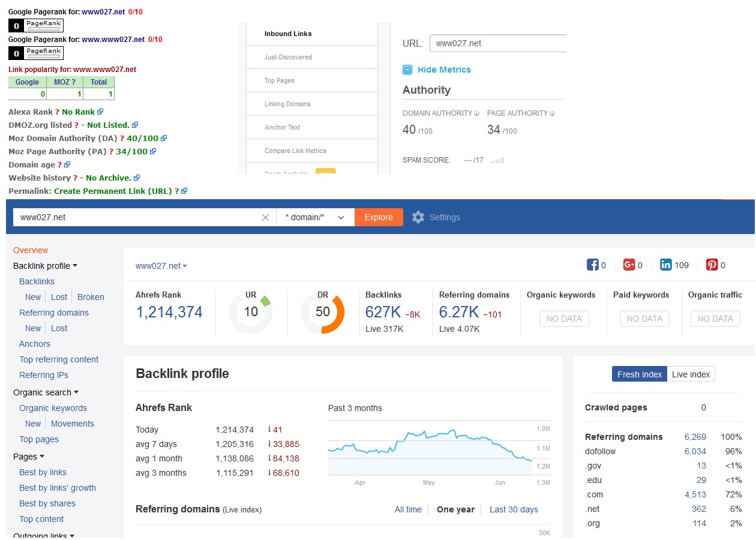Click the 6.27K Referring domains value

(459, 311)
